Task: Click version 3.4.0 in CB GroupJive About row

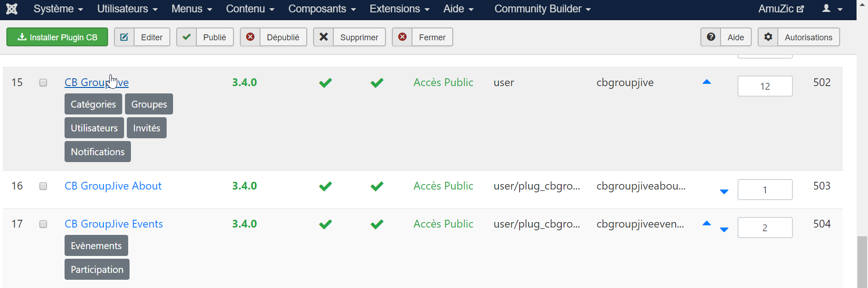Action: tap(244, 186)
